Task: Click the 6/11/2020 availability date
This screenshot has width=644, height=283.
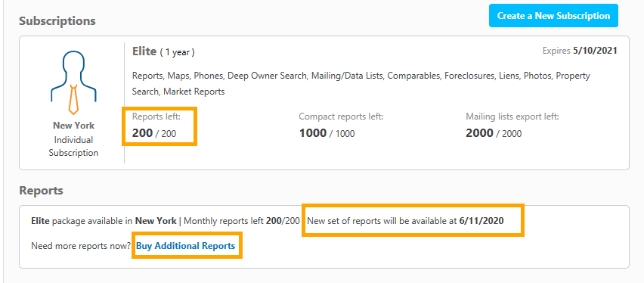Action: tap(481, 221)
